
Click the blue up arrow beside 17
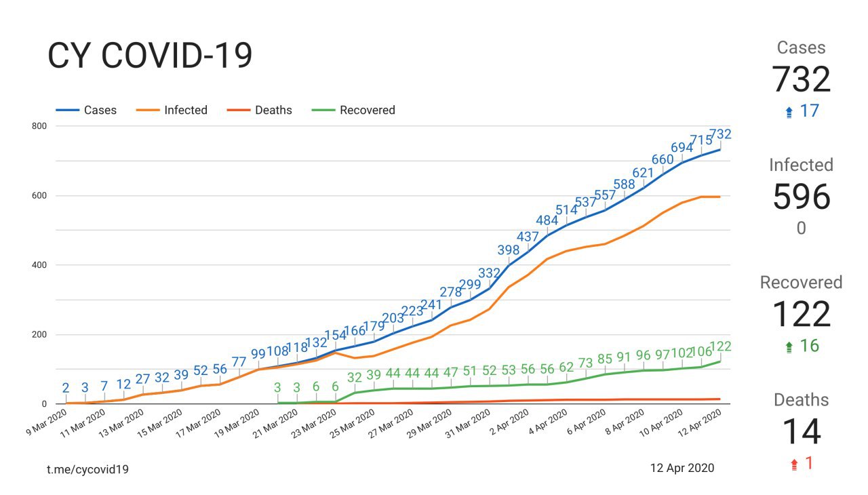point(789,113)
